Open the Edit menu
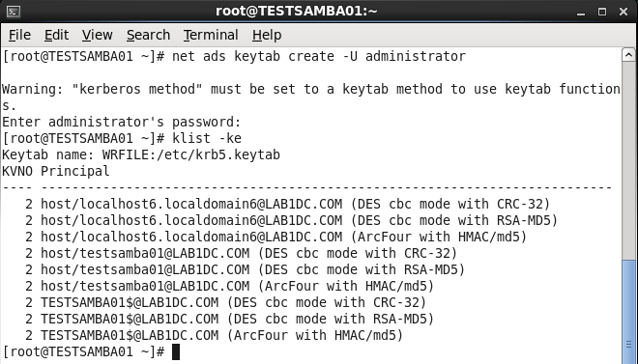The image size is (638, 364). (57, 35)
